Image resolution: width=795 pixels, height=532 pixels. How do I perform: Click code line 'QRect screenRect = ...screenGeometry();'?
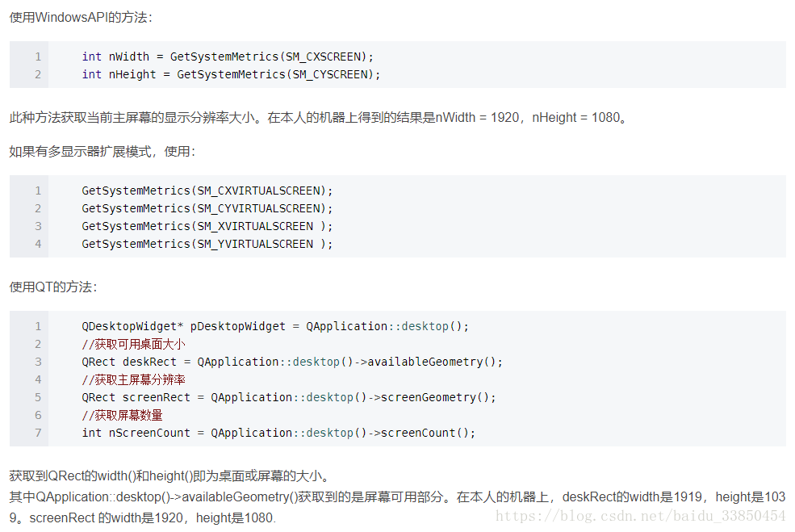tap(289, 397)
